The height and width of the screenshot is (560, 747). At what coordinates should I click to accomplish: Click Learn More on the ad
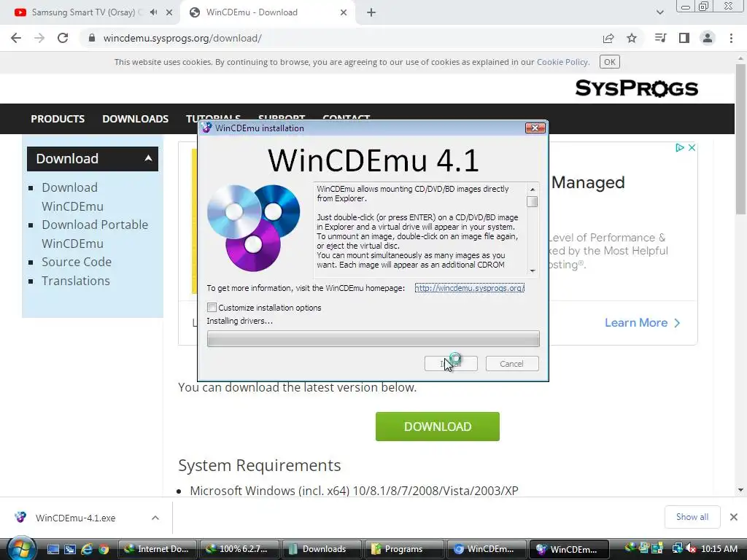pos(642,323)
